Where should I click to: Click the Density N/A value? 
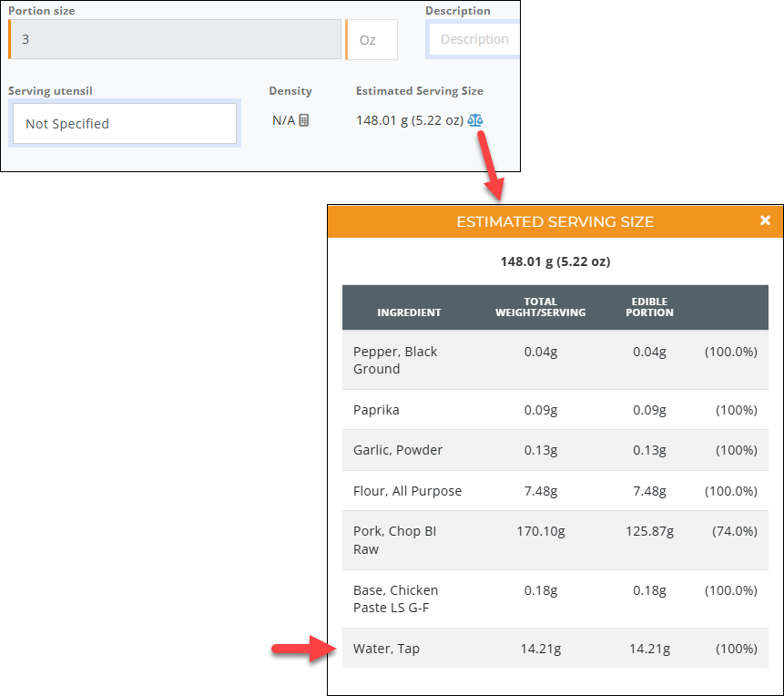coord(283,120)
